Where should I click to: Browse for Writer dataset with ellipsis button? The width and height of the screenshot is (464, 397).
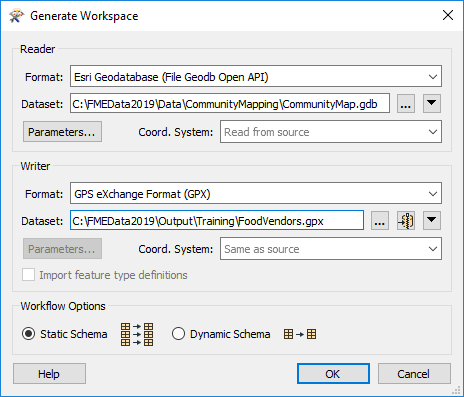click(380, 220)
